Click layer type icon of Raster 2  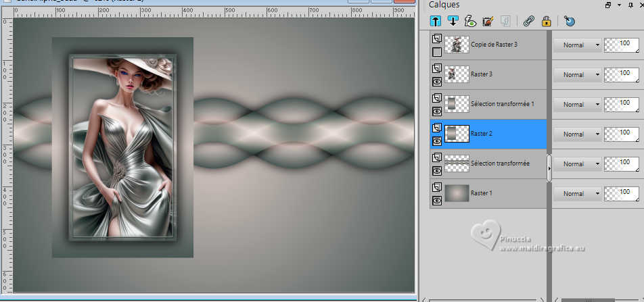[437, 128]
